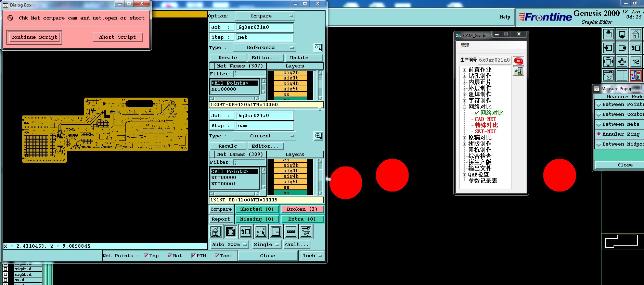Click the Continue Script button
This screenshot has width=644, height=285.
[x=34, y=37]
